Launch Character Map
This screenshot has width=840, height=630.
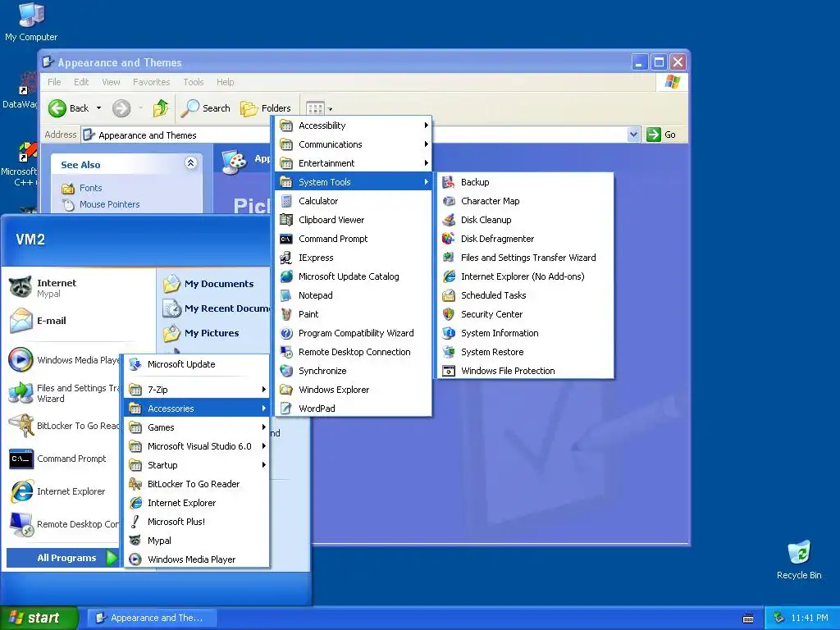(526, 201)
